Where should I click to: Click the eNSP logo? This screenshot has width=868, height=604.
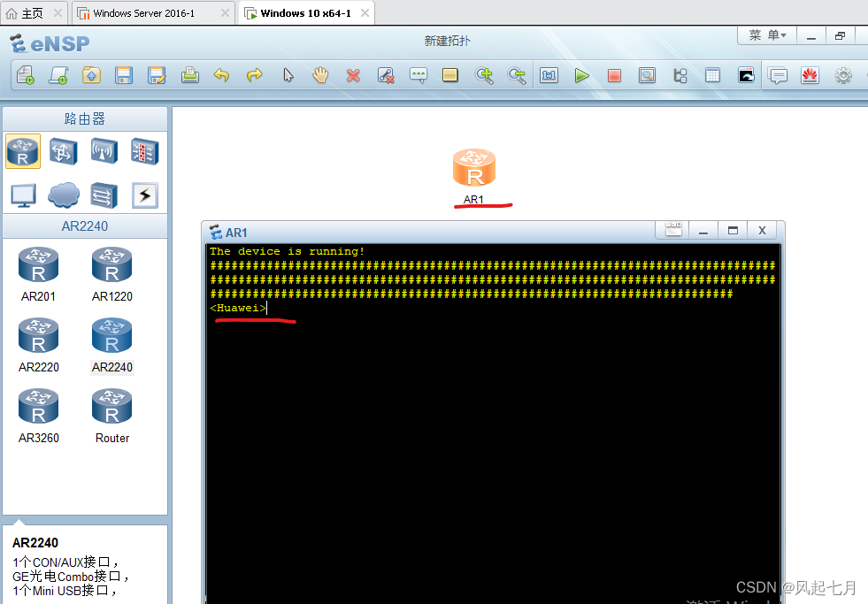click(x=50, y=43)
